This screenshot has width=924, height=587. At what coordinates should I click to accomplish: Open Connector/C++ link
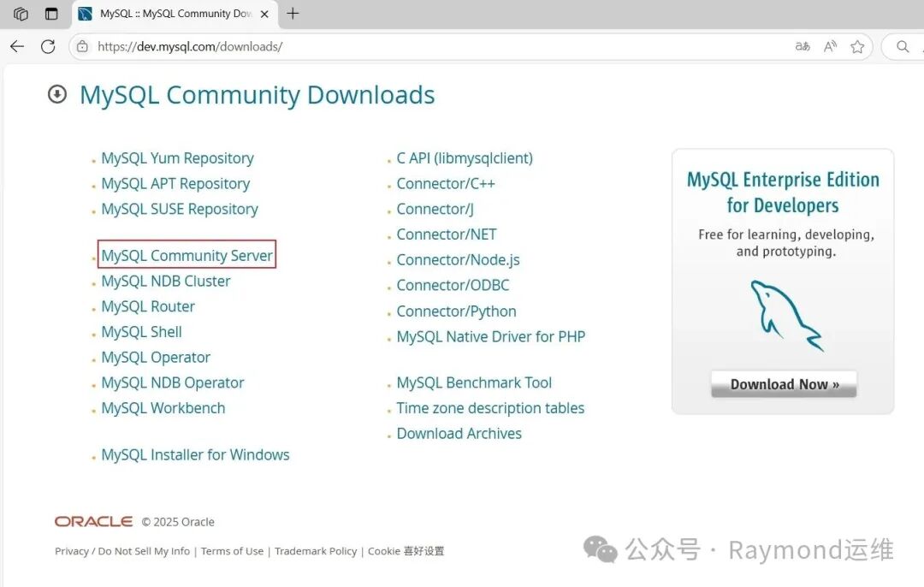coord(446,184)
